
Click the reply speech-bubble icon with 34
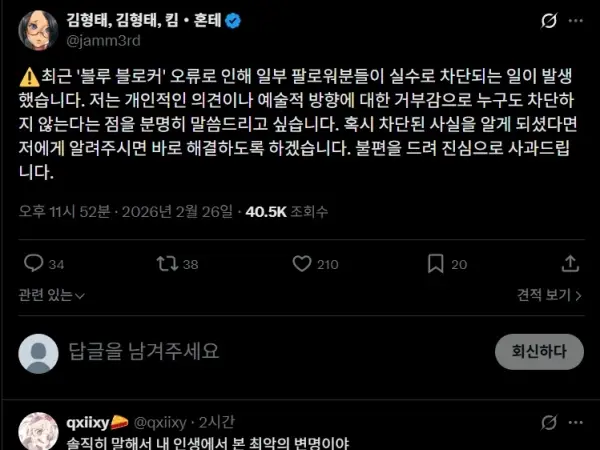point(34,264)
